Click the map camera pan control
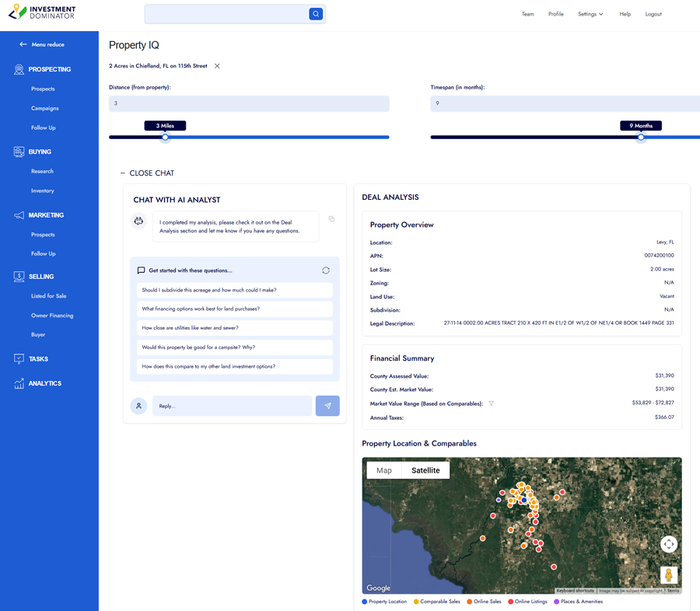The width and height of the screenshot is (700, 611). pyautogui.click(x=669, y=544)
